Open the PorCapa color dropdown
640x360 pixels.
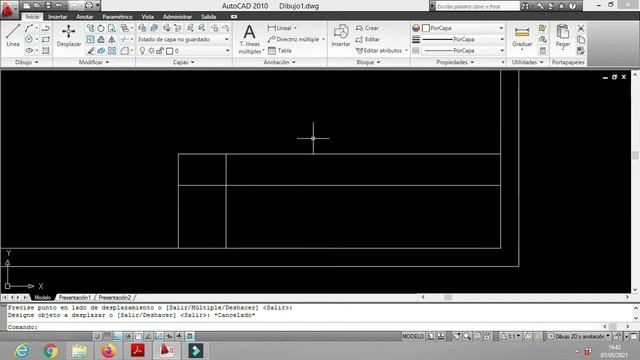point(463,28)
